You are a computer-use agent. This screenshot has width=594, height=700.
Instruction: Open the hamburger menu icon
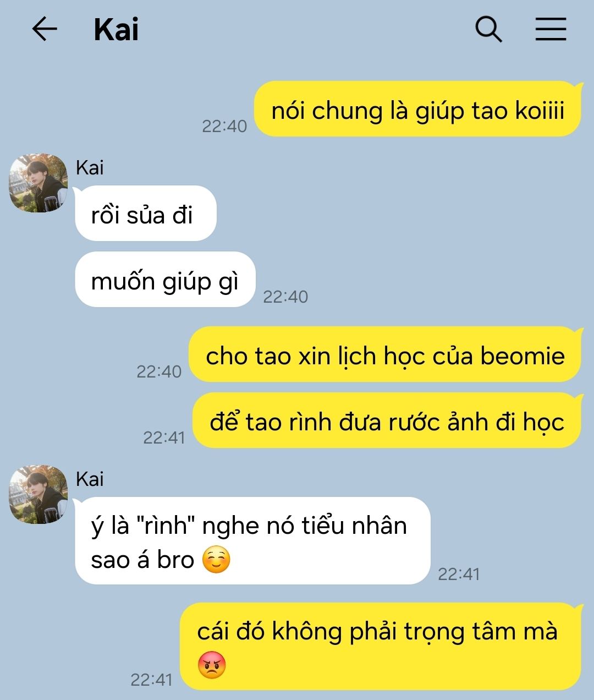(551, 29)
